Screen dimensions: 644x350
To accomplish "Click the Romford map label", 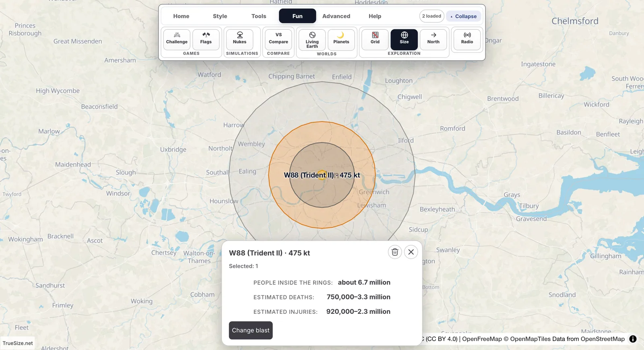I will click(452, 128).
